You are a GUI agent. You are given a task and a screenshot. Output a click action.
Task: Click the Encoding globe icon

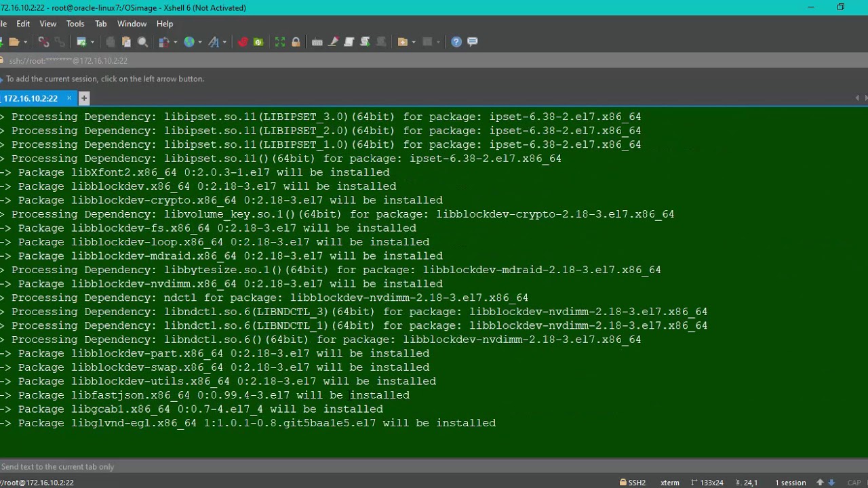189,42
